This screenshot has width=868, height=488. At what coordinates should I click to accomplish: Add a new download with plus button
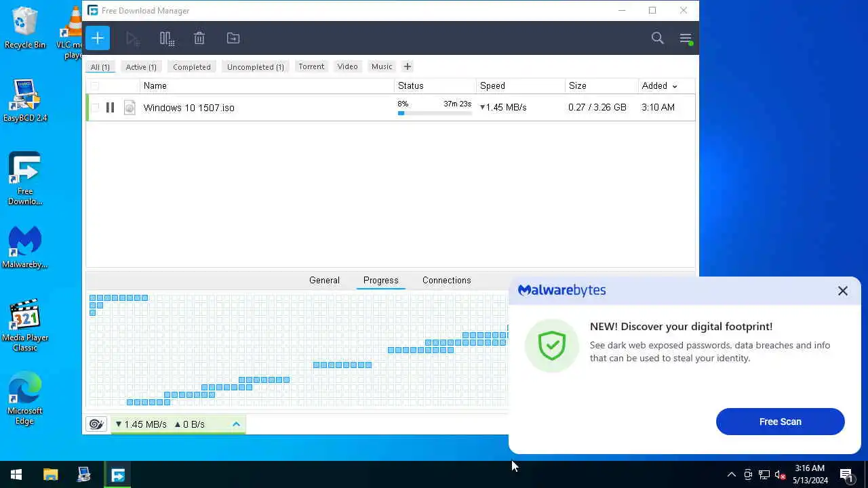pyautogui.click(x=98, y=38)
